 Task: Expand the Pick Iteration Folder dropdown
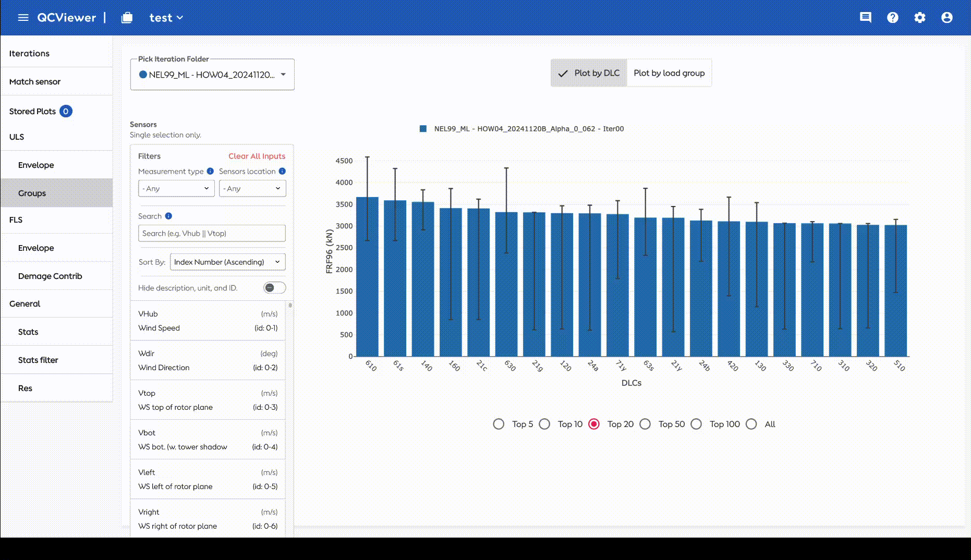[x=212, y=75]
